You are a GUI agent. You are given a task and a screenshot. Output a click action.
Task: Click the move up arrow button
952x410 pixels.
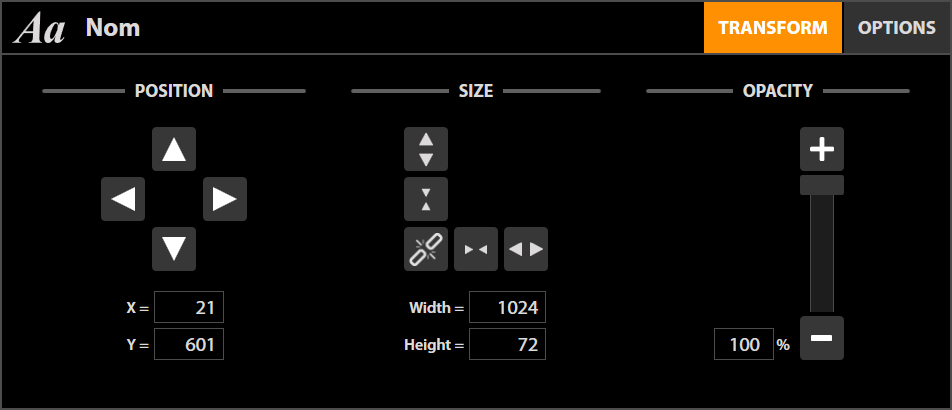coord(174,150)
